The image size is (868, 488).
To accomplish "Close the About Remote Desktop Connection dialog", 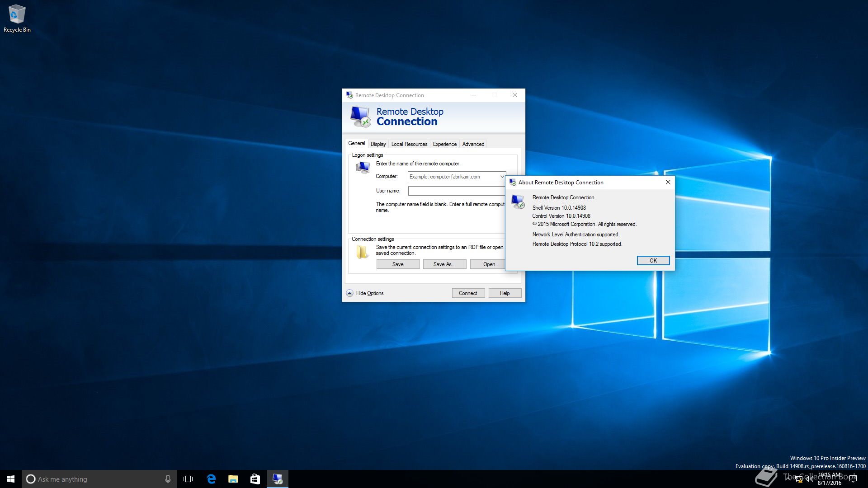I will click(x=668, y=182).
